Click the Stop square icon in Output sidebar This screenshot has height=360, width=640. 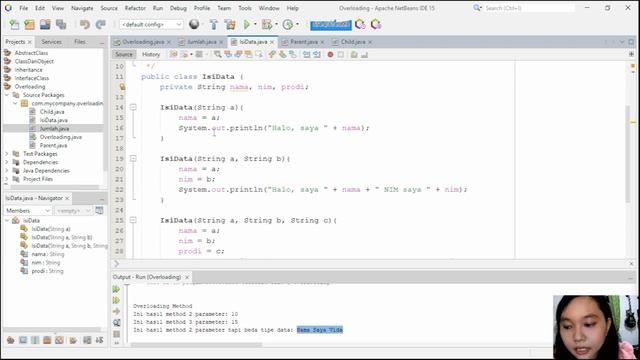click(x=116, y=334)
